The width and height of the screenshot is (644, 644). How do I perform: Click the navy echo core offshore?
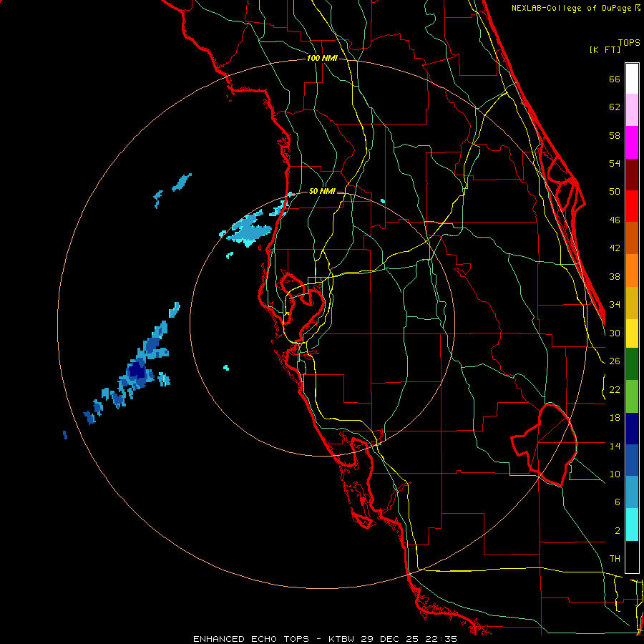point(136,371)
